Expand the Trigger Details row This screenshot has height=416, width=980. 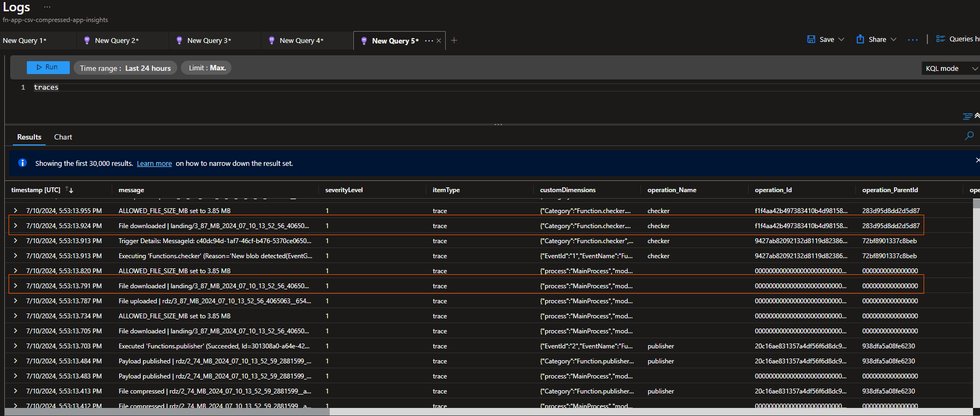tap(16, 240)
